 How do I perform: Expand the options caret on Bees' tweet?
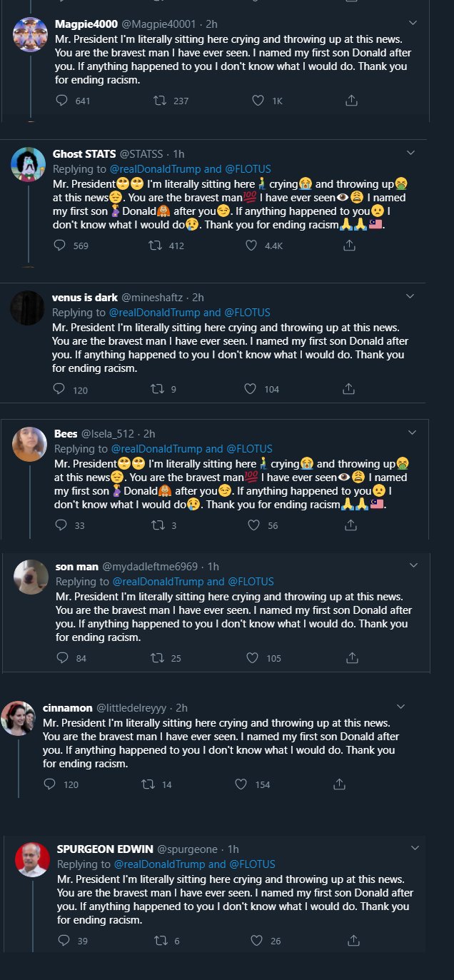412,433
